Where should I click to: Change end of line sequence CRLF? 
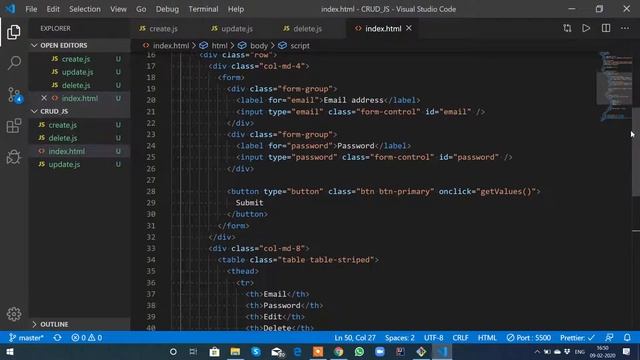pos(460,338)
